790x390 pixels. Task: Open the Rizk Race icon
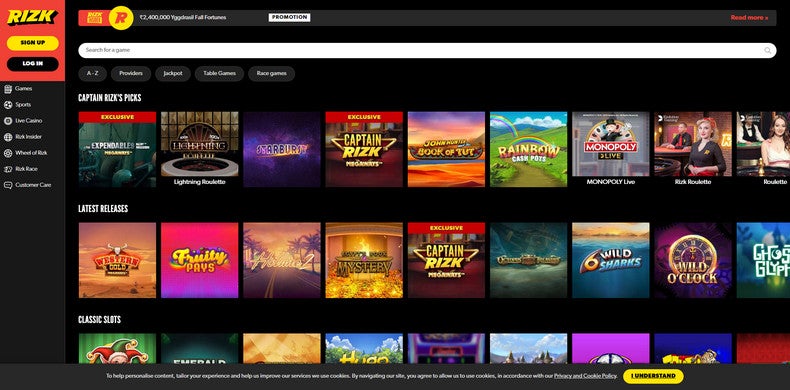point(8,169)
